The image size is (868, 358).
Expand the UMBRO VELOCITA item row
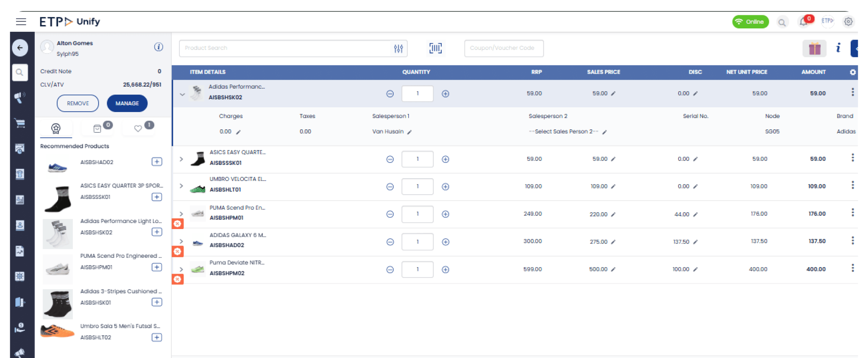pos(181,186)
